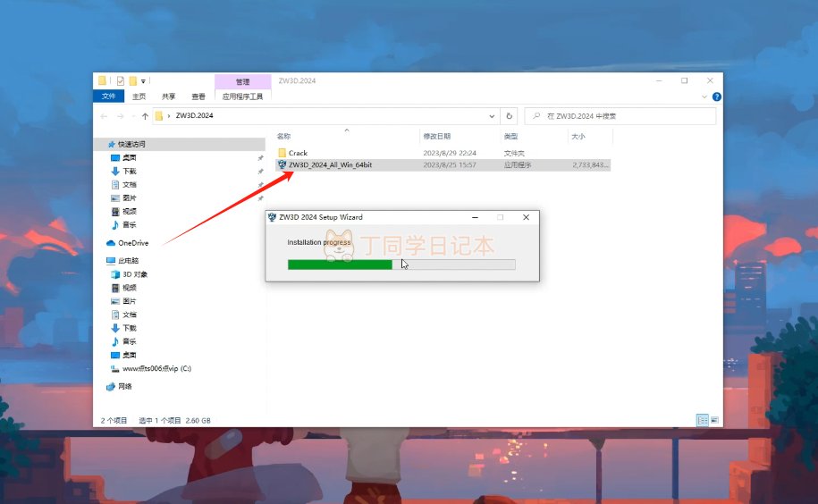The height and width of the screenshot is (504, 818).
Task: Open quick access toolbar customize dropdown
Action: pyautogui.click(x=143, y=81)
